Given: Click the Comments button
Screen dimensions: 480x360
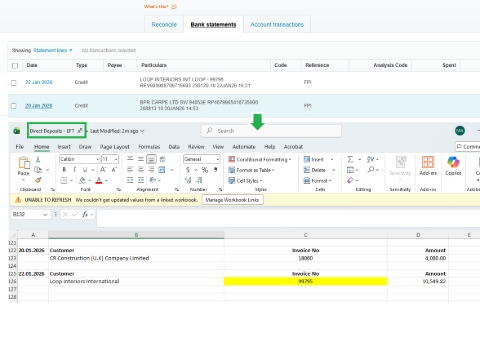Looking at the screenshot, I should pos(468,147).
